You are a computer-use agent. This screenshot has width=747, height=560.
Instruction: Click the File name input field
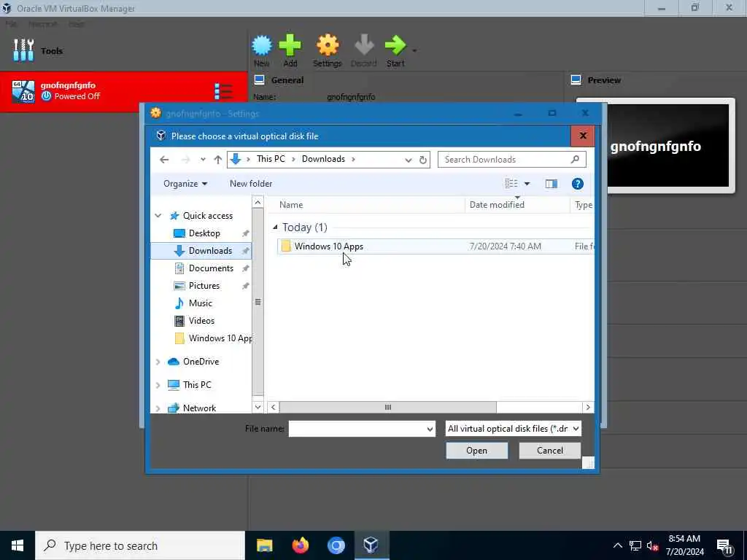362,429
